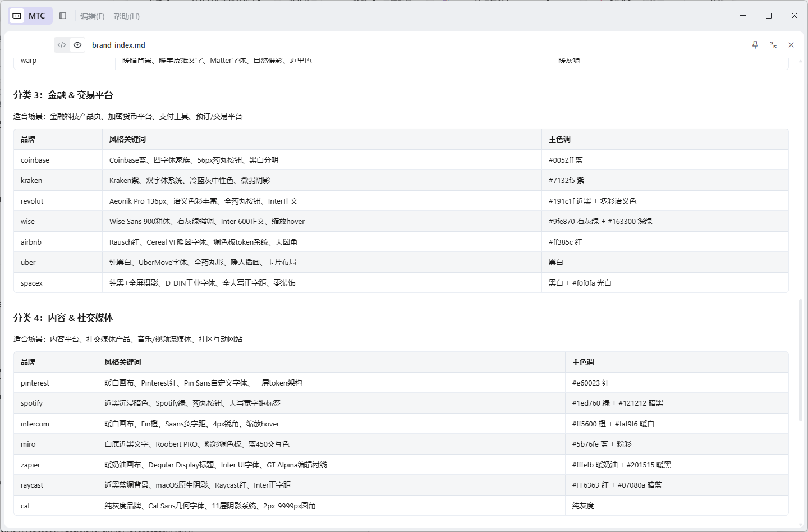
Task: Click the 纯灰度 color cell
Action: tap(677, 506)
